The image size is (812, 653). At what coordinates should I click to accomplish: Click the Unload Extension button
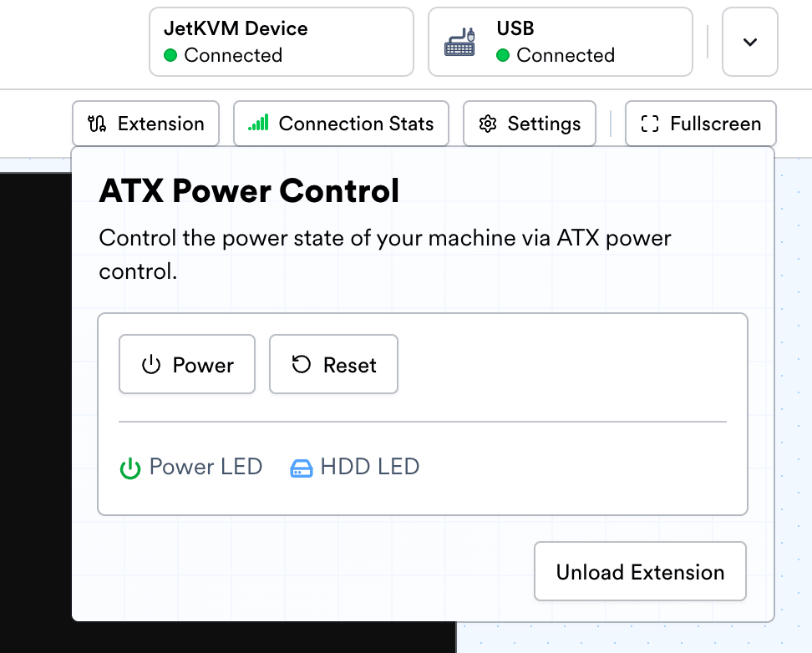(640, 572)
